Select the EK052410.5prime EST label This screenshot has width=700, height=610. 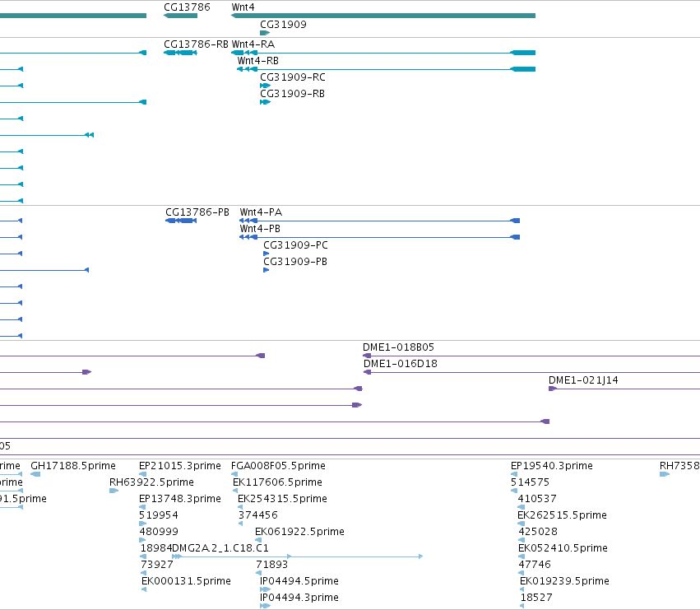(x=563, y=548)
